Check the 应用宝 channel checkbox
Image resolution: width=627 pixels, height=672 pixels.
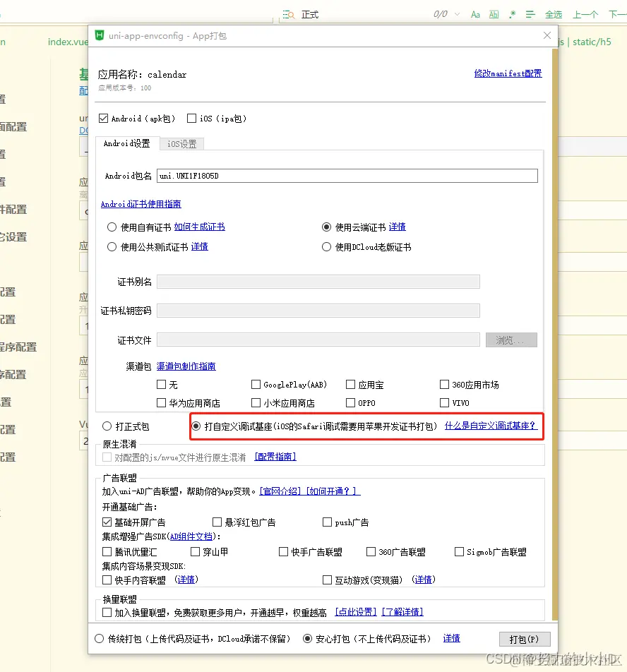coord(351,385)
